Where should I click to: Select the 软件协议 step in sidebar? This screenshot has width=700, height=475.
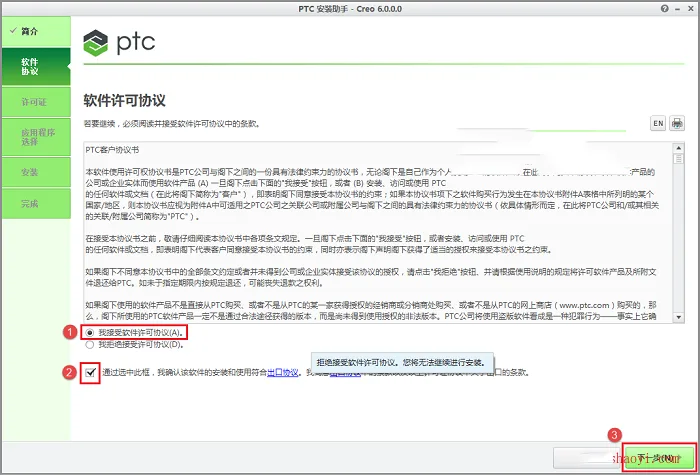click(36, 67)
